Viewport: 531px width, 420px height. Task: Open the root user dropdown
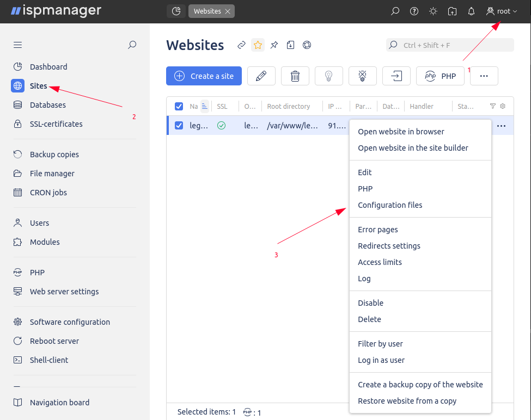point(502,11)
